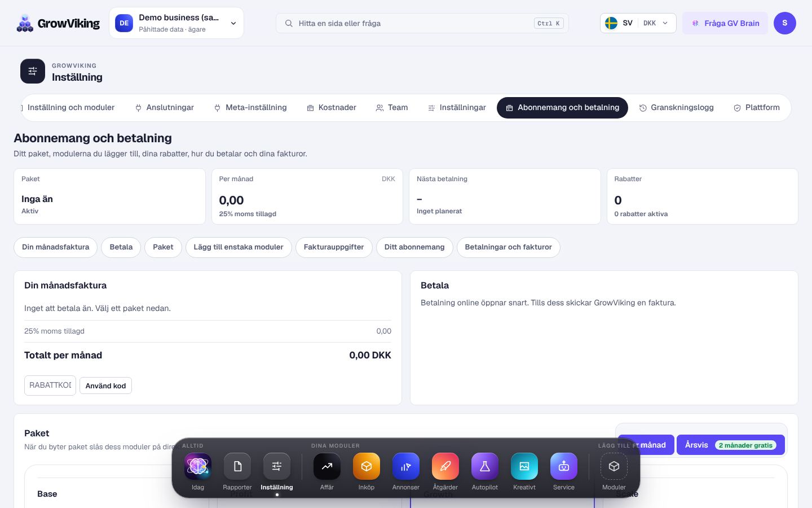Image resolution: width=812 pixels, height=508 pixels.
Task: Focus the RABATTKOD input field
Action: (x=50, y=386)
